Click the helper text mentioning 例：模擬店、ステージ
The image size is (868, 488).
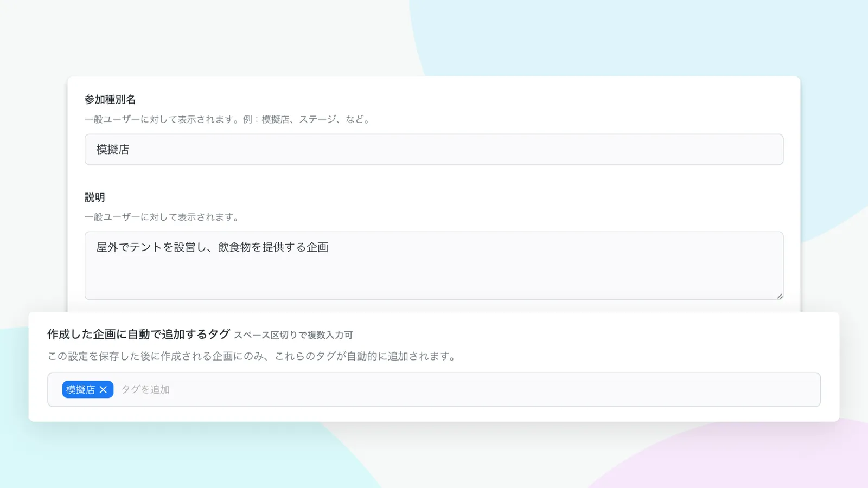(228, 119)
